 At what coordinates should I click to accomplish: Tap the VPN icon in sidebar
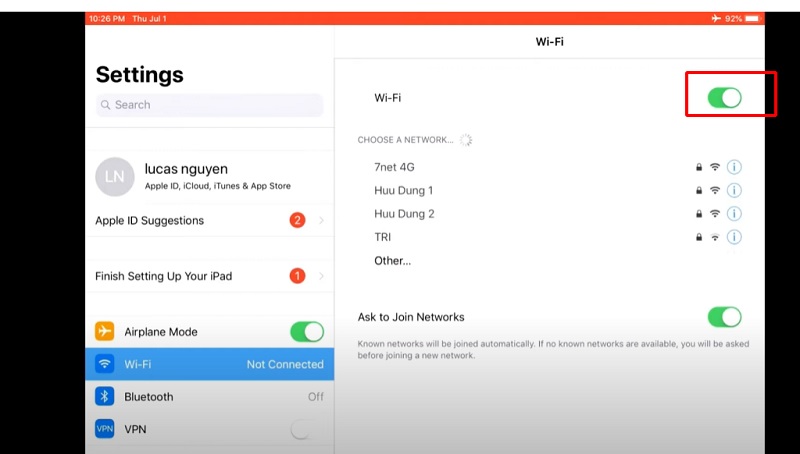105,429
